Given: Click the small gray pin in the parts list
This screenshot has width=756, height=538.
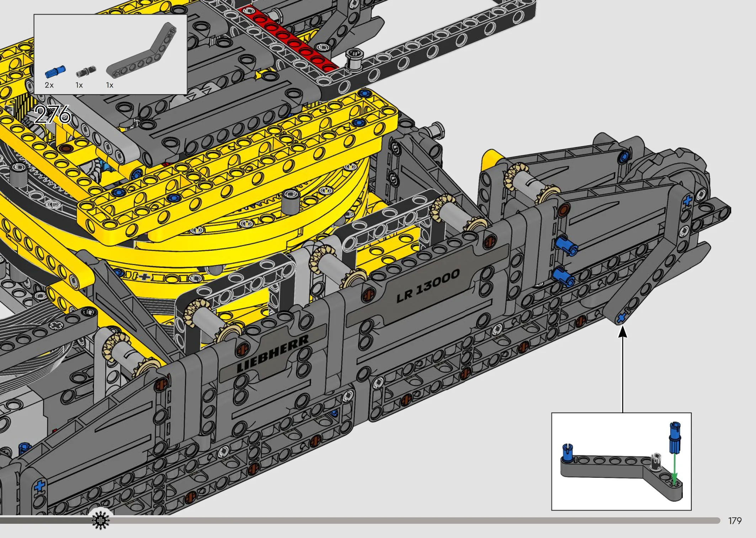Looking at the screenshot, I should (x=86, y=72).
